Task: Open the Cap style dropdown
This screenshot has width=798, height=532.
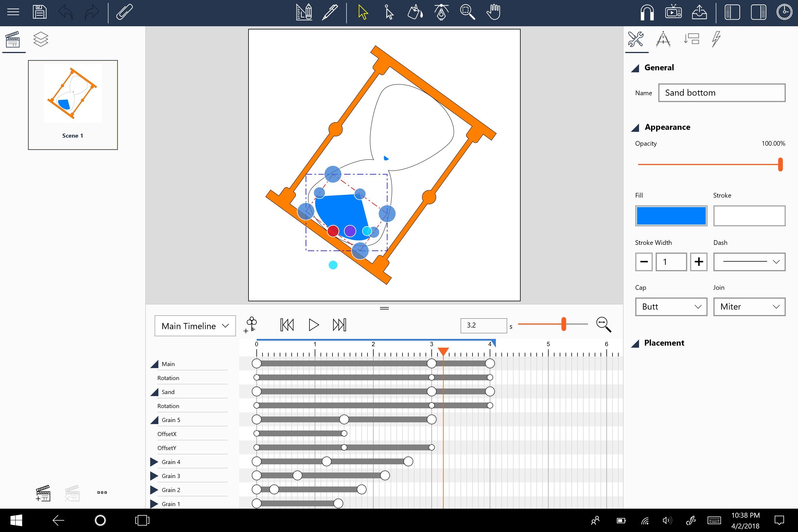Action: pyautogui.click(x=670, y=306)
